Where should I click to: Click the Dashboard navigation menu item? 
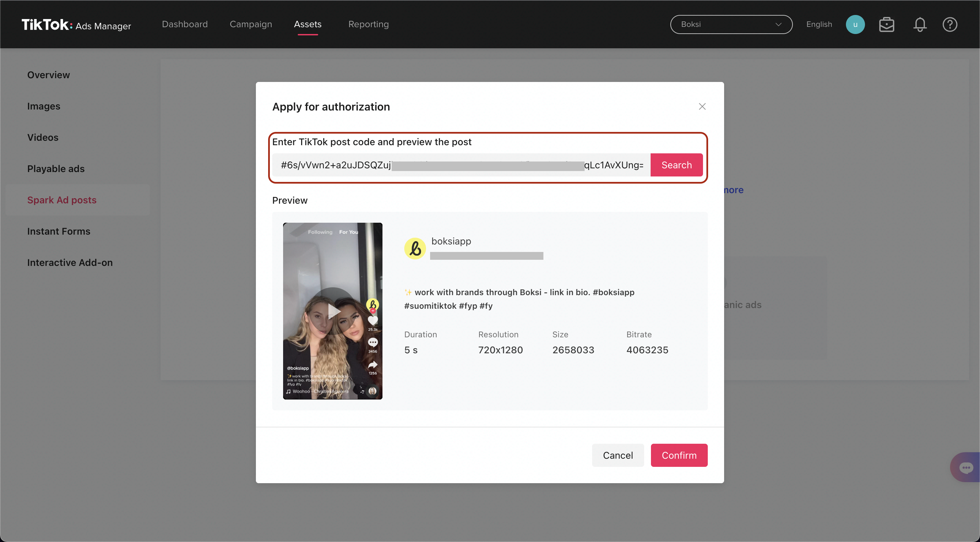click(x=185, y=24)
